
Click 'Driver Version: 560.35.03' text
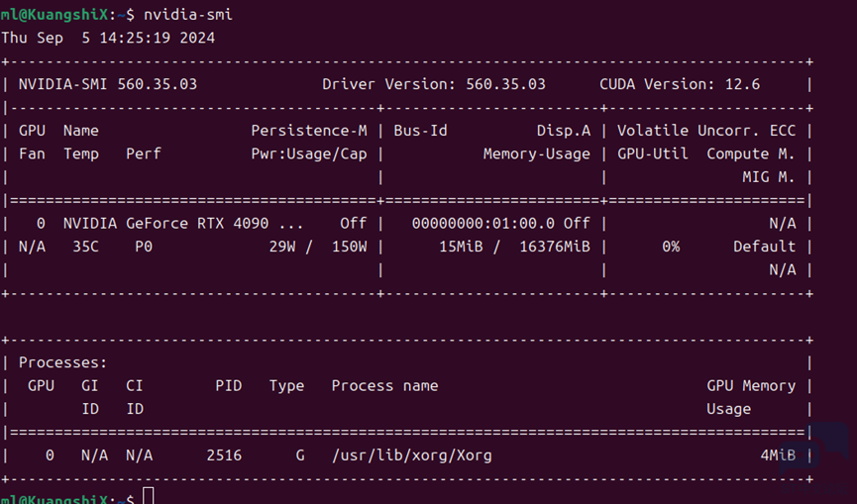[x=433, y=84]
